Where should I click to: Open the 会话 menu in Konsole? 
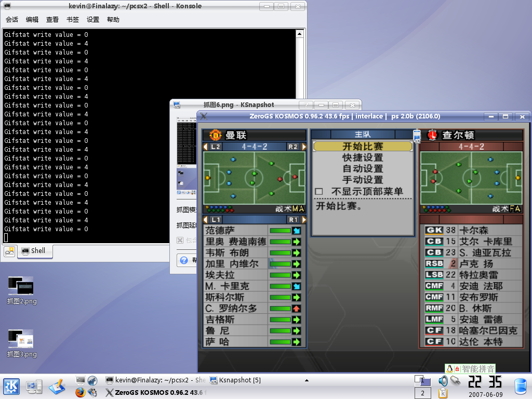pyautogui.click(x=12, y=20)
